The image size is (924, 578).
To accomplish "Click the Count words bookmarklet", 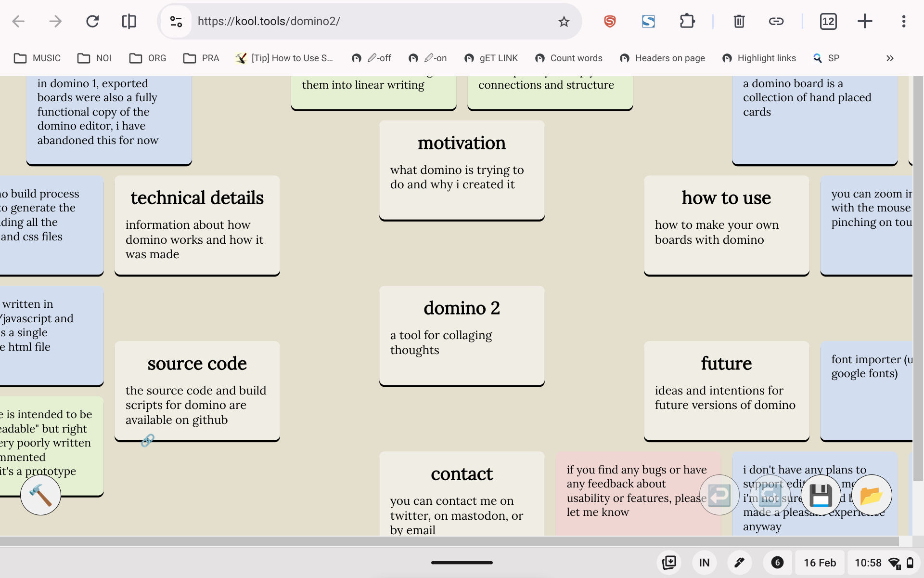I will [569, 58].
